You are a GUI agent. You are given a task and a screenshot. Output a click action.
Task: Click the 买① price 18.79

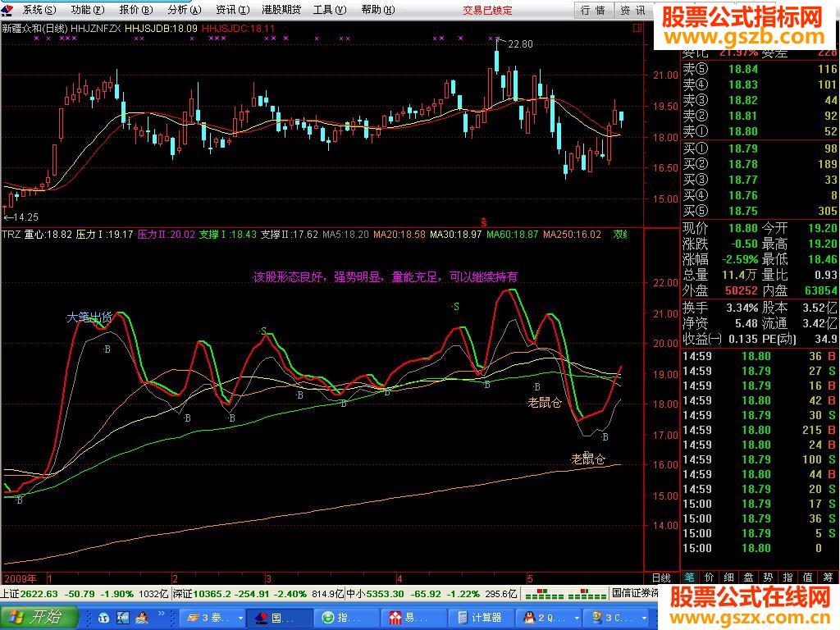point(743,148)
